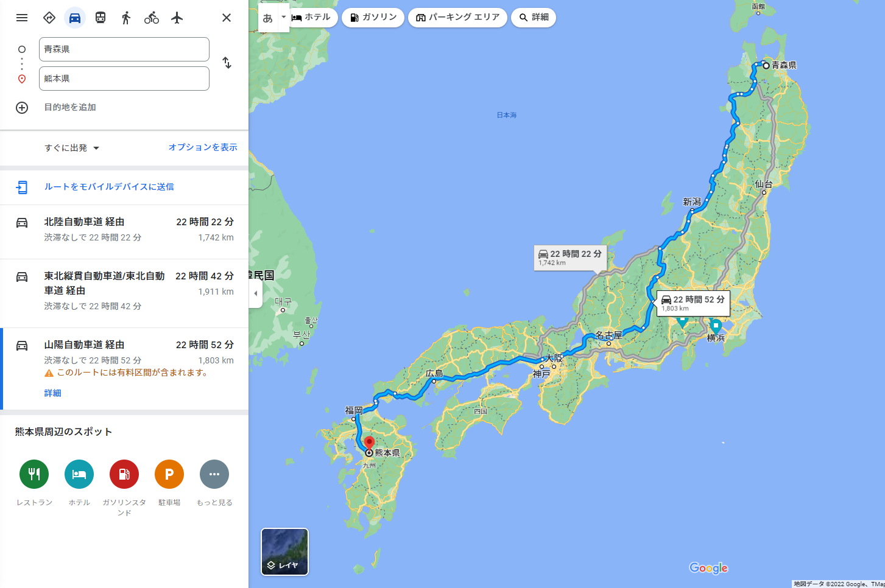Open the レイヤ layers thumbnail
This screenshot has height=588, width=885.
pyautogui.click(x=285, y=551)
